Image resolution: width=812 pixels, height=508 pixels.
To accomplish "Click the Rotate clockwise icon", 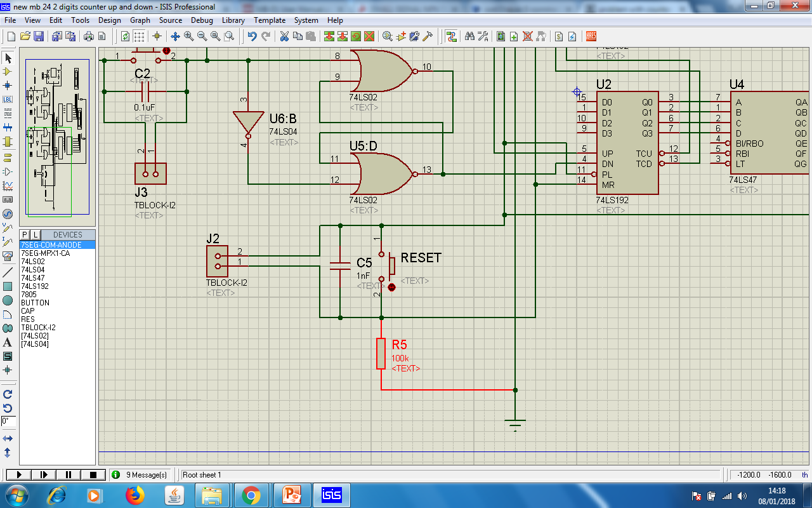I will [x=8, y=394].
